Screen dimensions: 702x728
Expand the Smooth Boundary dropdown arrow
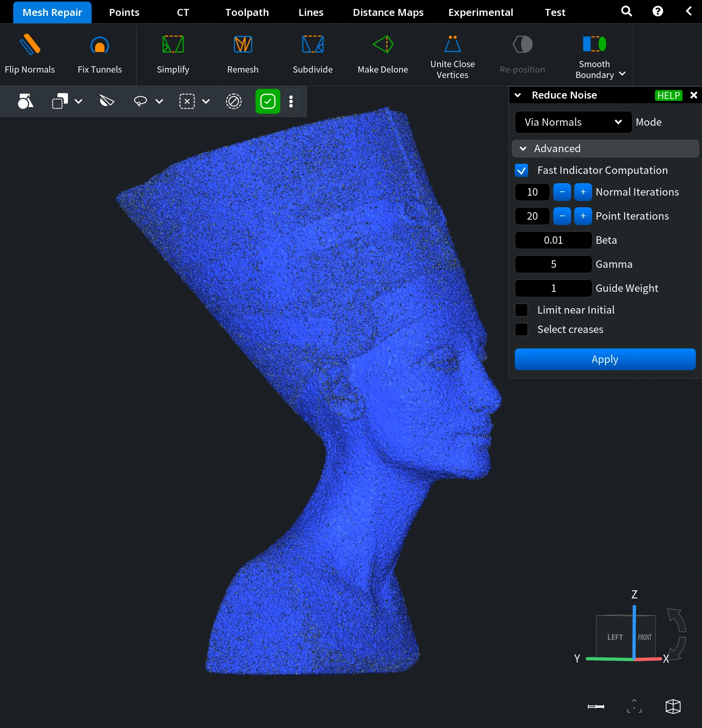point(622,74)
